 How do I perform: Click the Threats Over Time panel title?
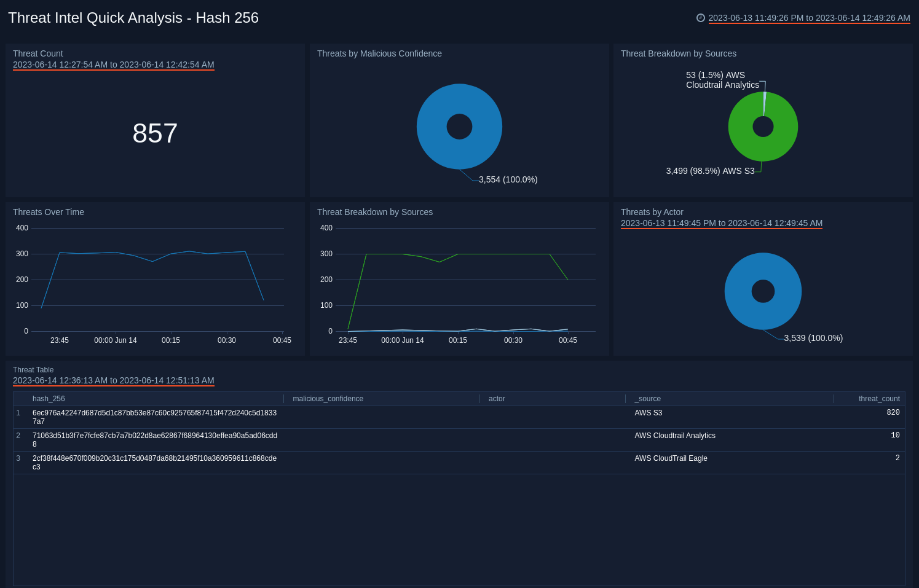click(x=49, y=212)
